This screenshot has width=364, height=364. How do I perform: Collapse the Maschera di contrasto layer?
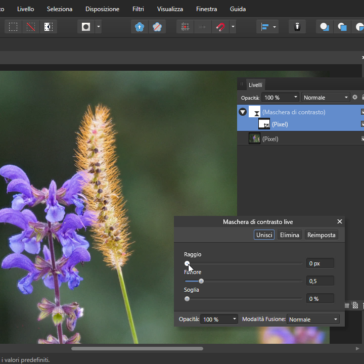point(243,112)
